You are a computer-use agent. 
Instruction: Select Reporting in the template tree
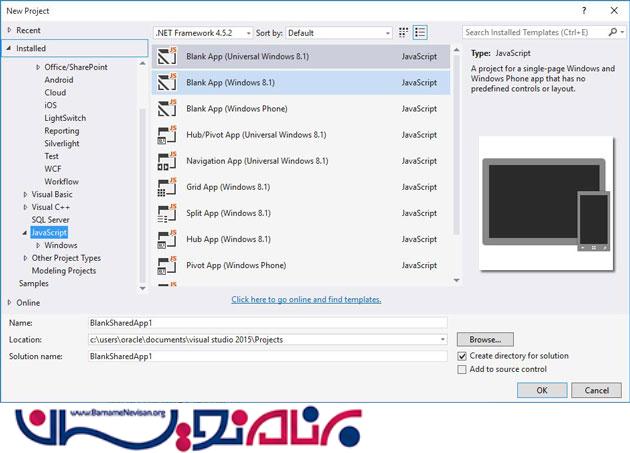tap(62, 131)
